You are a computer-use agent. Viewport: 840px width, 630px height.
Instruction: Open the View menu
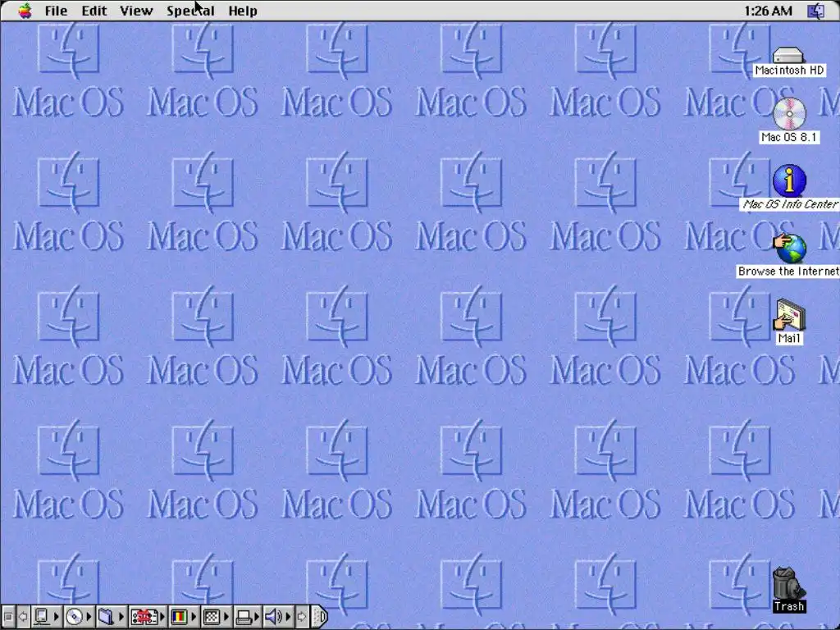tap(136, 11)
